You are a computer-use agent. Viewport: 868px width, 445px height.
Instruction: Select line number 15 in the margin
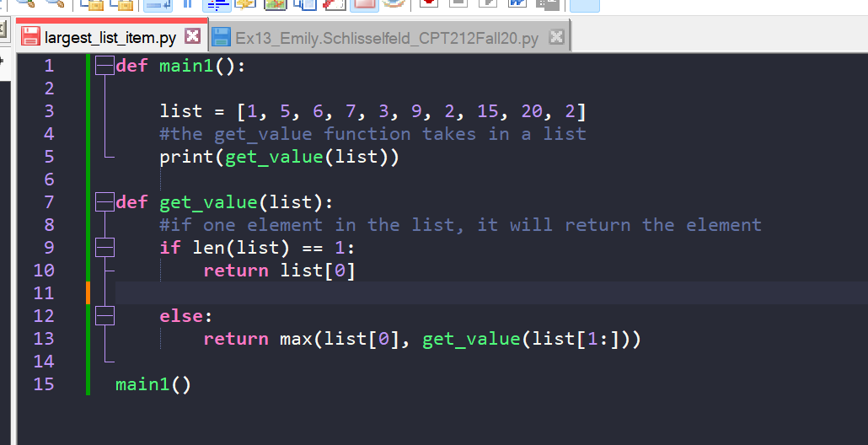click(44, 383)
